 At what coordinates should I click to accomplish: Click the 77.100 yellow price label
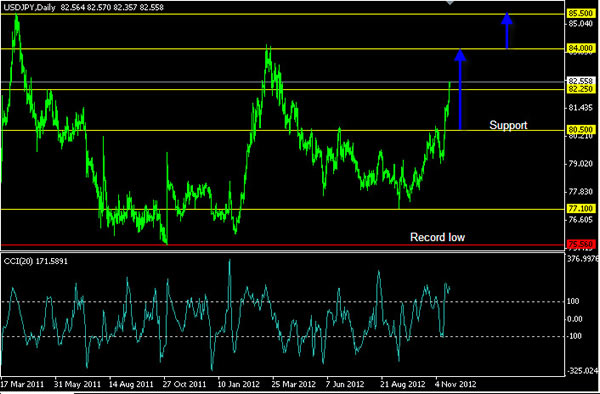pyautogui.click(x=581, y=209)
